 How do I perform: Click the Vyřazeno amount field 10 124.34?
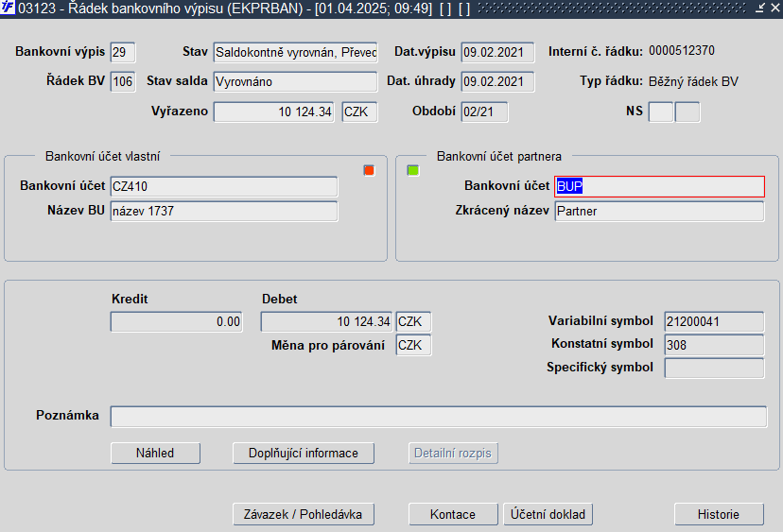pyautogui.click(x=274, y=112)
